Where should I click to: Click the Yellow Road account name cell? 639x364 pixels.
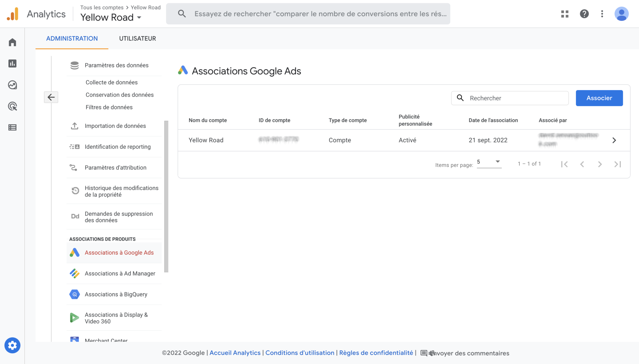[206, 140]
